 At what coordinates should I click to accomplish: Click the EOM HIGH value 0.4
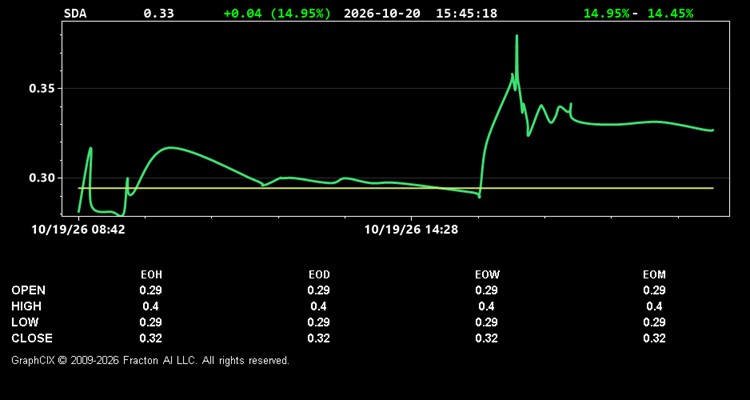coord(654,306)
